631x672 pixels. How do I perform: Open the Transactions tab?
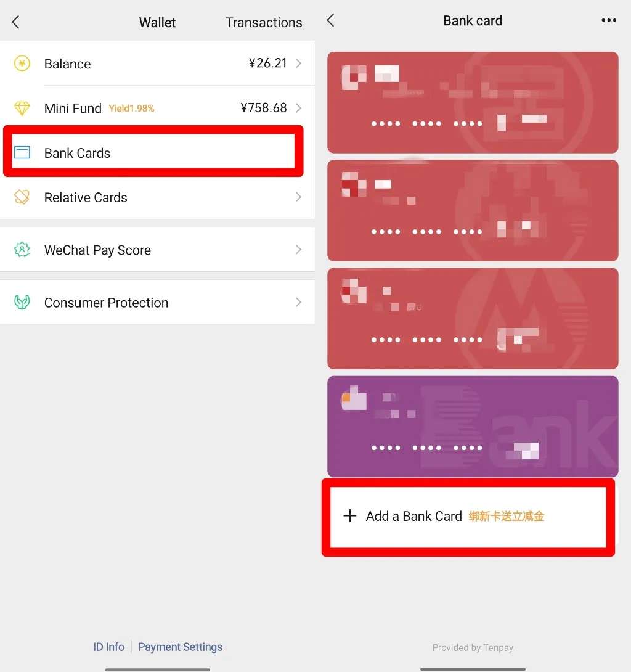(264, 22)
